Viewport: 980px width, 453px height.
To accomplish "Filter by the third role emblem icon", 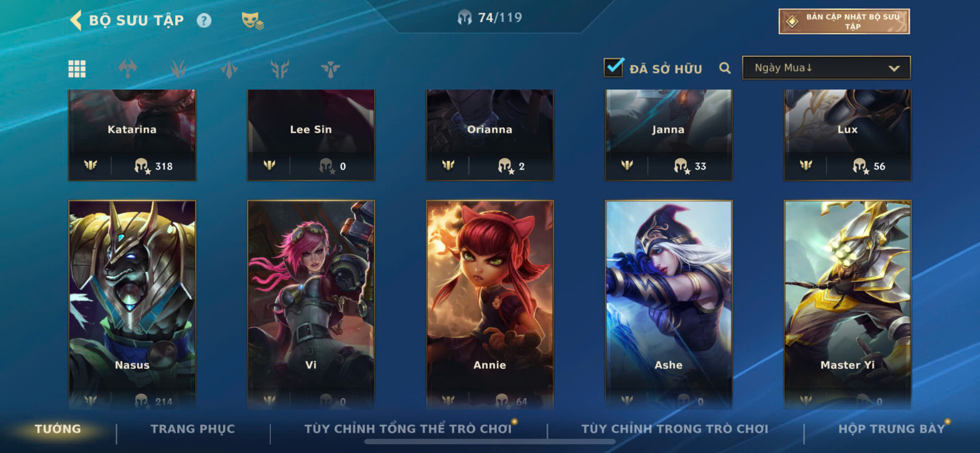I will point(229,69).
